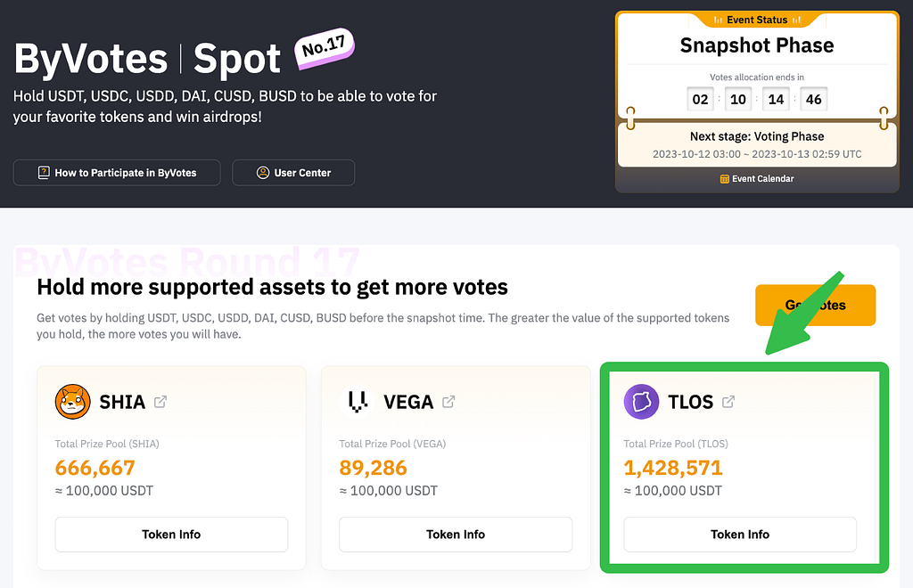The width and height of the screenshot is (913, 588).
Task: Click the purple TLOS token logo
Action: [x=642, y=402]
